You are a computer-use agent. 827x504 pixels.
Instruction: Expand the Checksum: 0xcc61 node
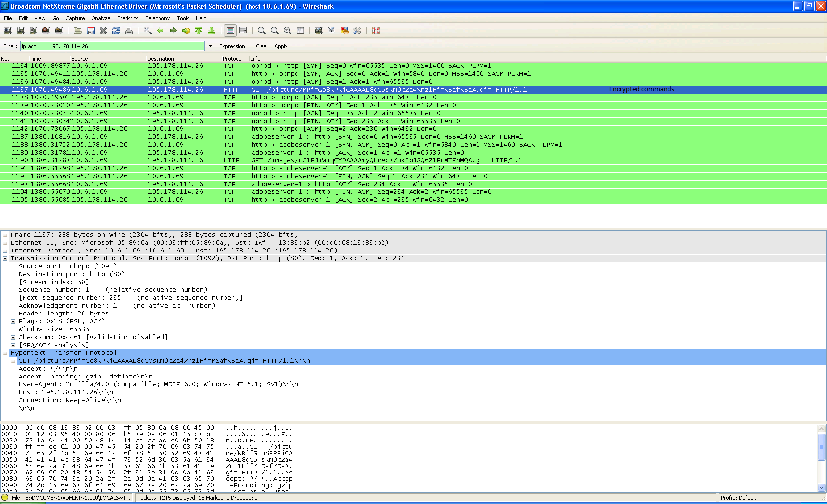13,337
